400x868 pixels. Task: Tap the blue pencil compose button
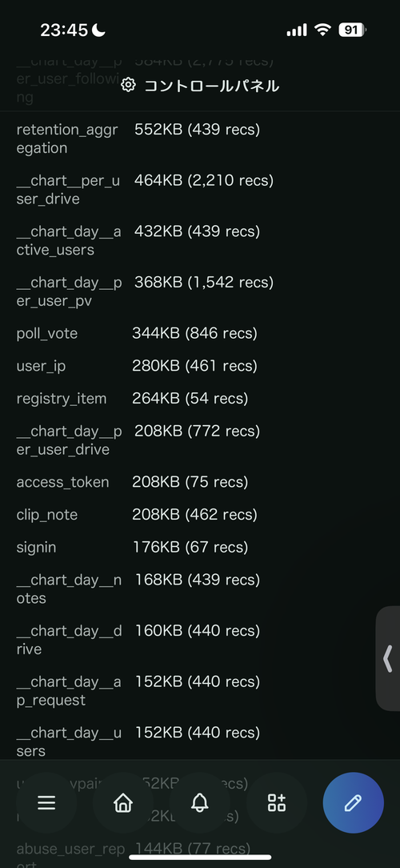click(353, 802)
